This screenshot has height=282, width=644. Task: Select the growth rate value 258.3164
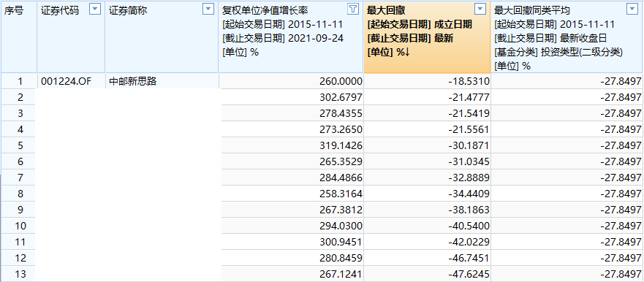tap(341, 194)
